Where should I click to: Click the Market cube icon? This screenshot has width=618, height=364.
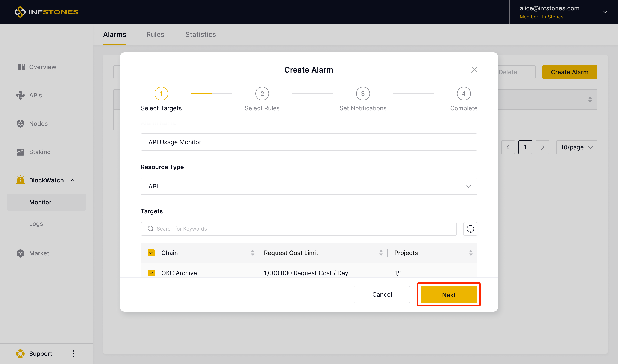20,253
